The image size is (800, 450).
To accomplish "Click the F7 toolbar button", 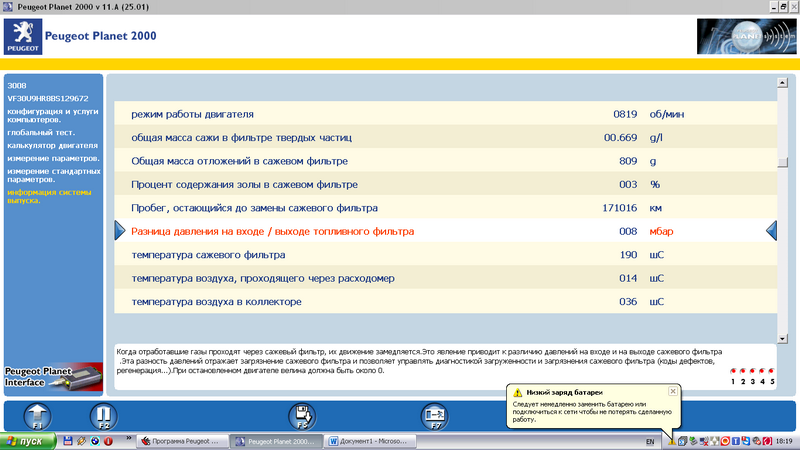I will coord(431,417).
